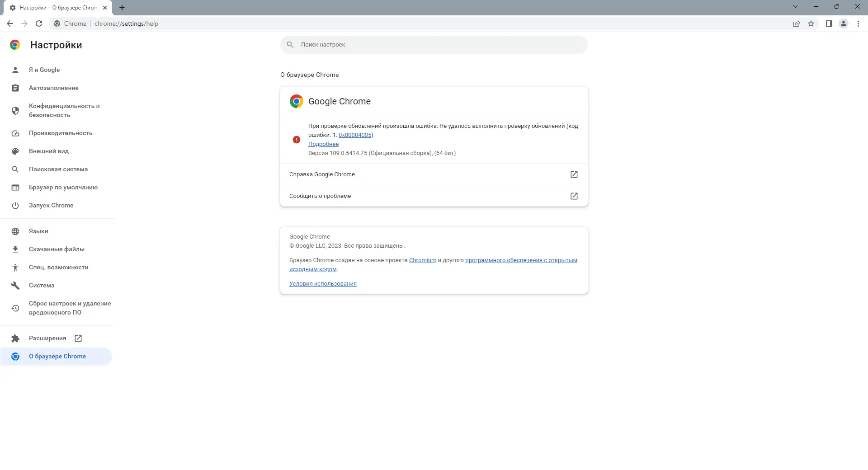Open a new tab with plus icon
The width and height of the screenshot is (868, 470).
pos(122,8)
